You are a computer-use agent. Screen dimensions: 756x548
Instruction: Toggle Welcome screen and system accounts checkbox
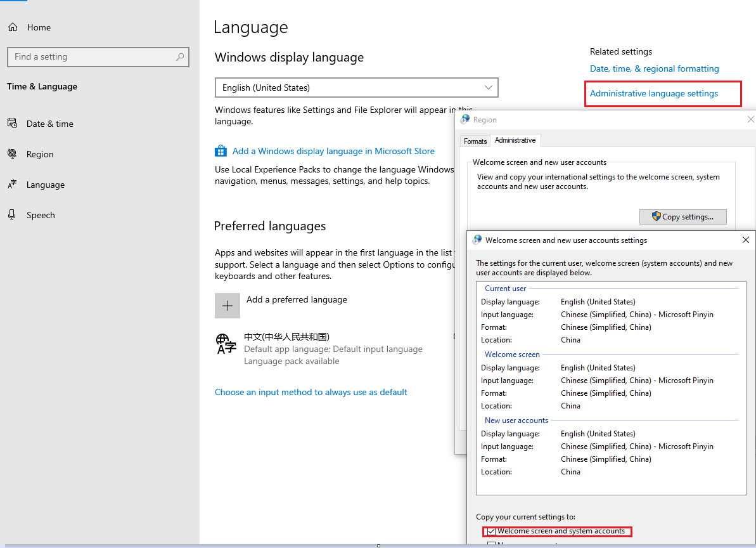tap(491, 532)
